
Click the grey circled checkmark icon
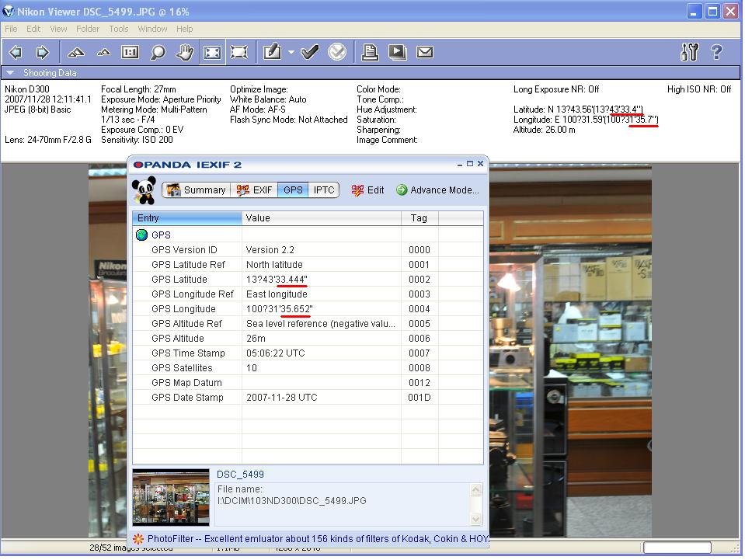tap(337, 52)
